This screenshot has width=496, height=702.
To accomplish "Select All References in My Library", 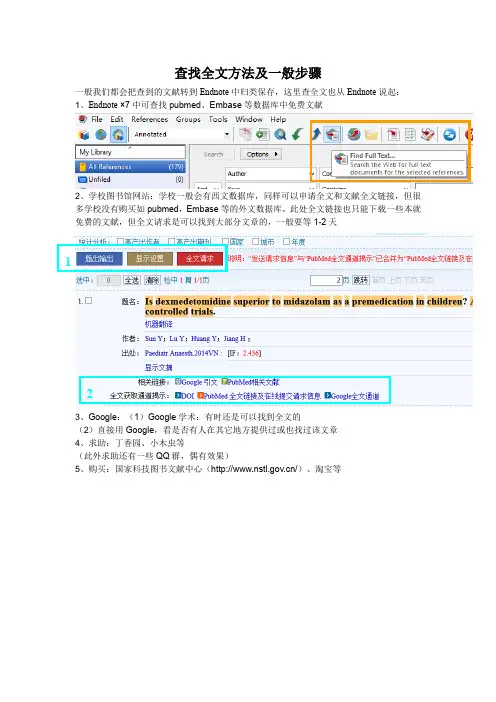I will [130, 167].
